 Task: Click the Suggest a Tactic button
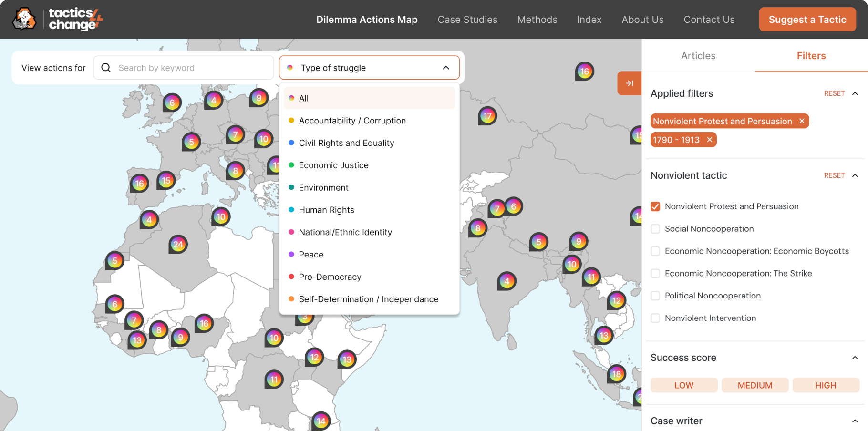click(807, 19)
